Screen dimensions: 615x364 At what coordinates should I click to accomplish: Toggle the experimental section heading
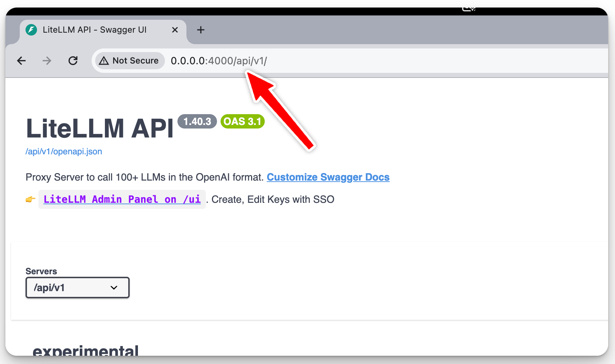85,350
